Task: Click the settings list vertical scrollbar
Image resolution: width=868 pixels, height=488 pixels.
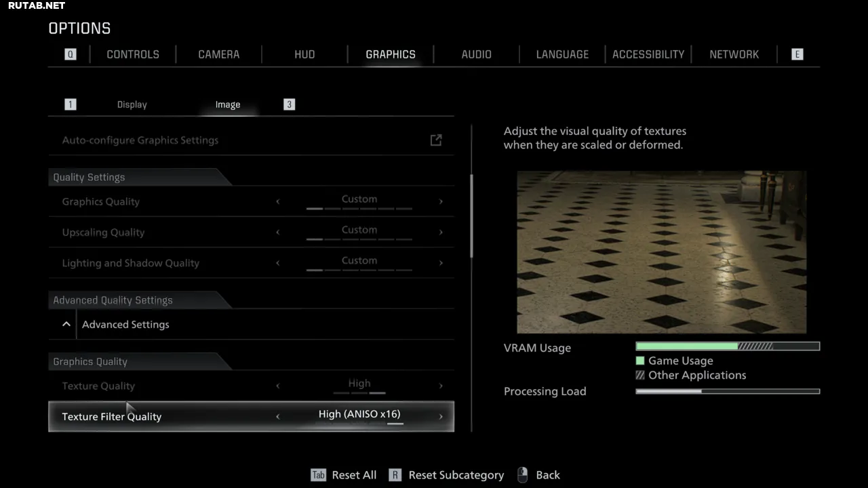Action: click(471, 216)
